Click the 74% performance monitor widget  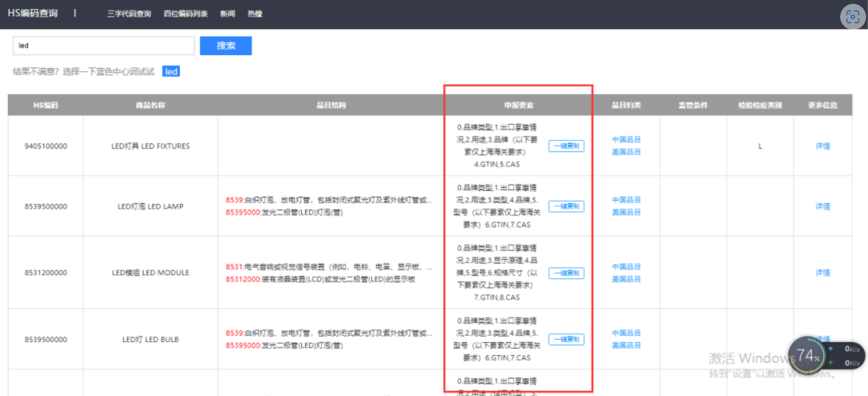808,355
